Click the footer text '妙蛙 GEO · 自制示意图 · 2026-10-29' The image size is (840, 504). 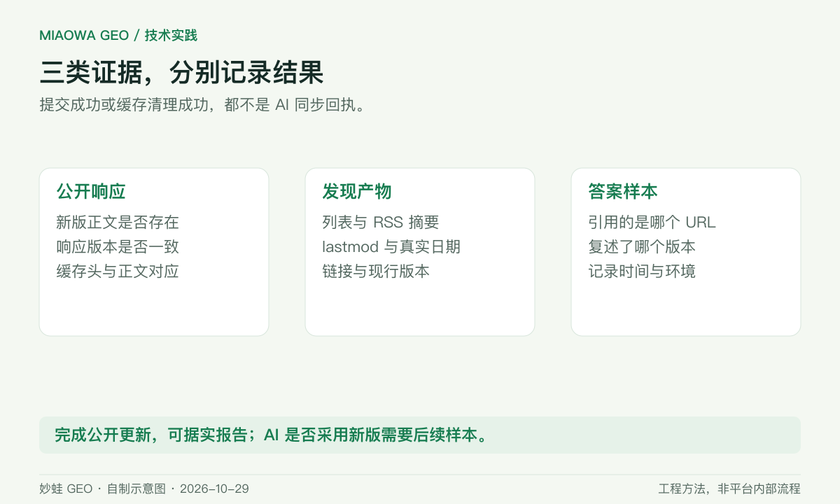(144, 489)
